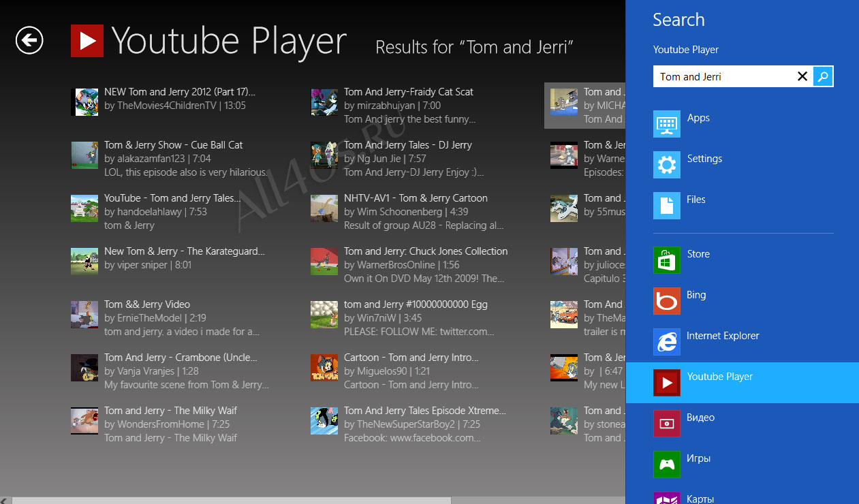The image size is (859, 504).
Task: Open thumbnail for 'Chuck Jones Collection'
Action: point(324,262)
